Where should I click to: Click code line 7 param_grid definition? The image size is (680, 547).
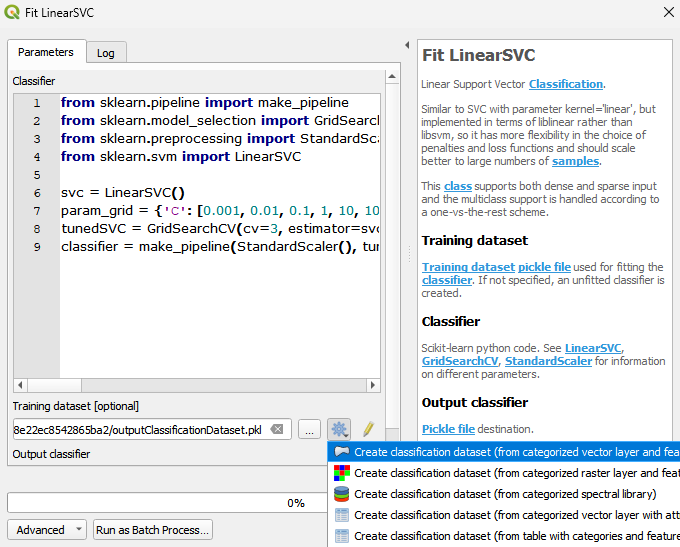[x=220, y=211]
